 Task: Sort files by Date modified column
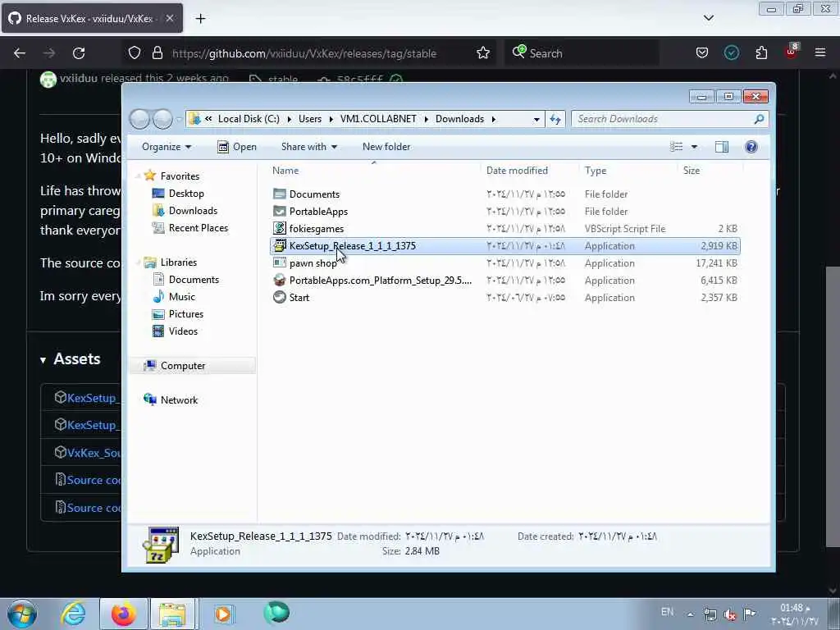517,171
